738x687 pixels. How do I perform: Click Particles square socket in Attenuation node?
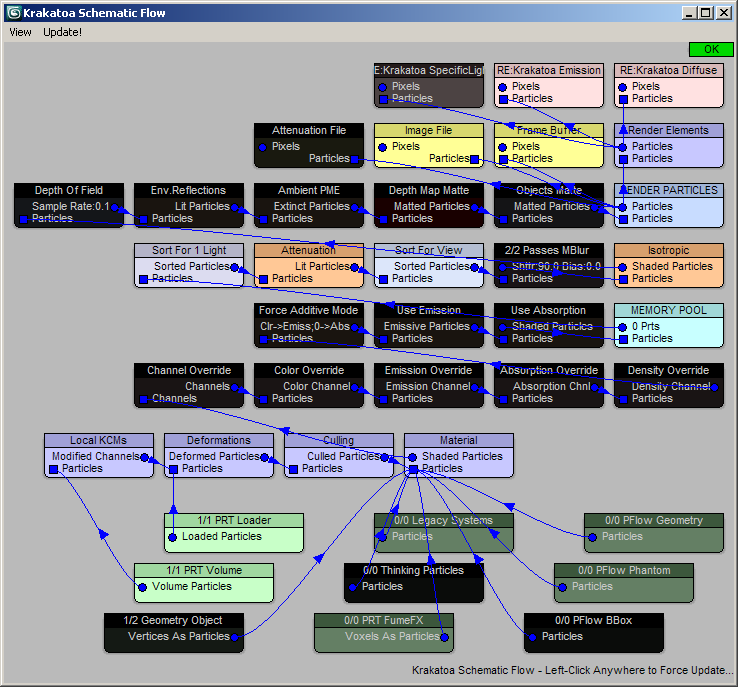point(263,280)
